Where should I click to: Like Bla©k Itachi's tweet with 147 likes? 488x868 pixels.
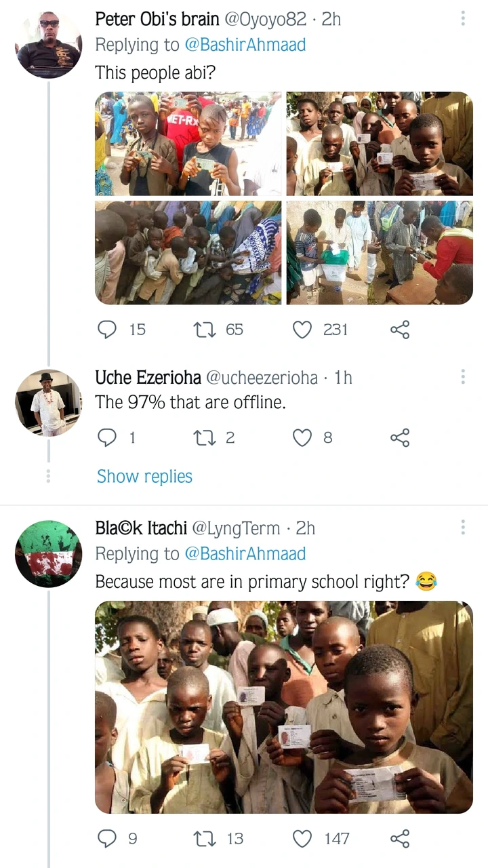302,839
